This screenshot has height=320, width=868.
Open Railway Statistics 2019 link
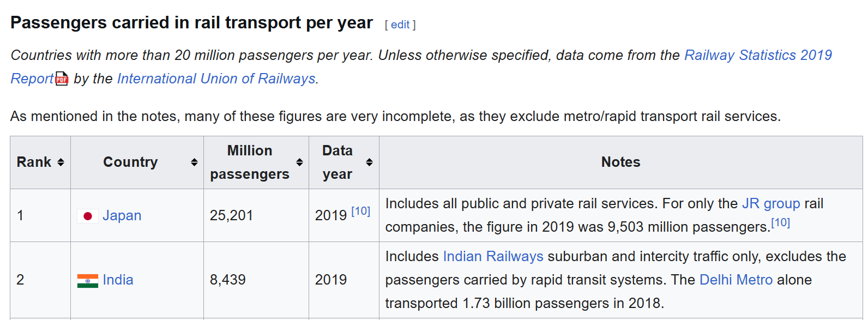point(758,55)
